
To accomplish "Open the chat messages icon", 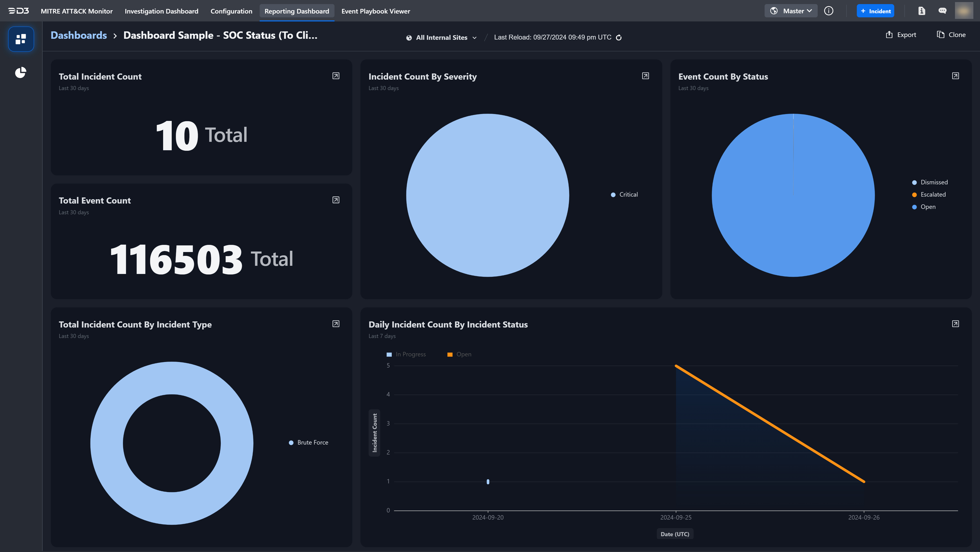I will [x=942, y=11].
